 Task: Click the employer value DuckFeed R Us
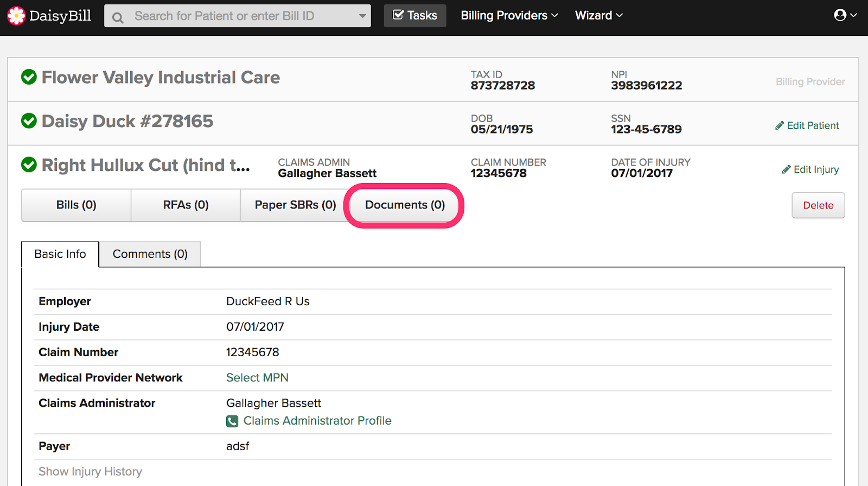(x=268, y=301)
